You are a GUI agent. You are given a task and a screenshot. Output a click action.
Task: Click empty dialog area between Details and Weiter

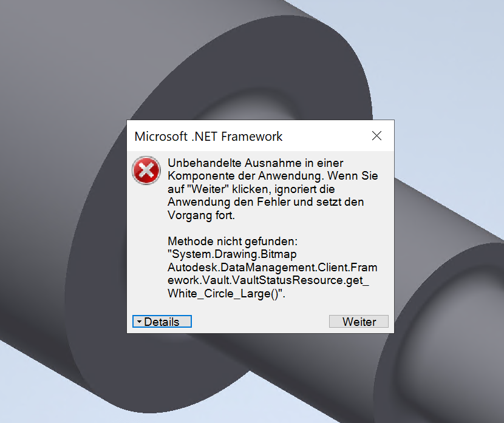(261, 322)
